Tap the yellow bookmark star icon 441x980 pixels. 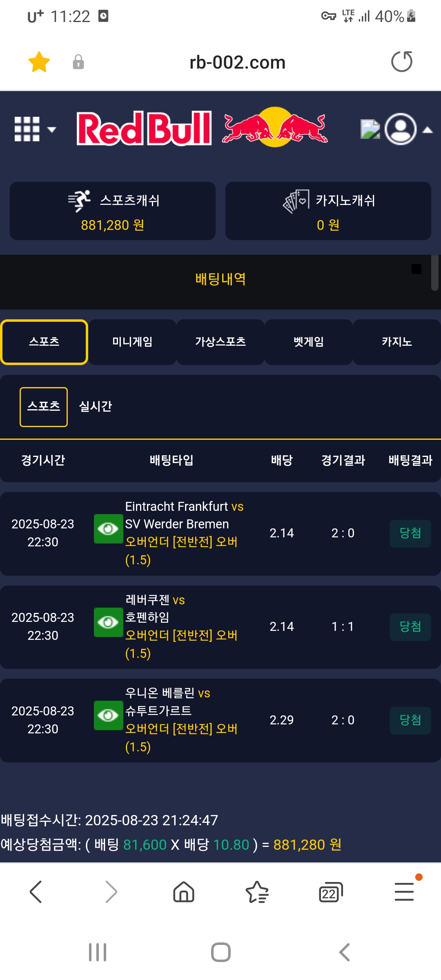[x=39, y=62]
